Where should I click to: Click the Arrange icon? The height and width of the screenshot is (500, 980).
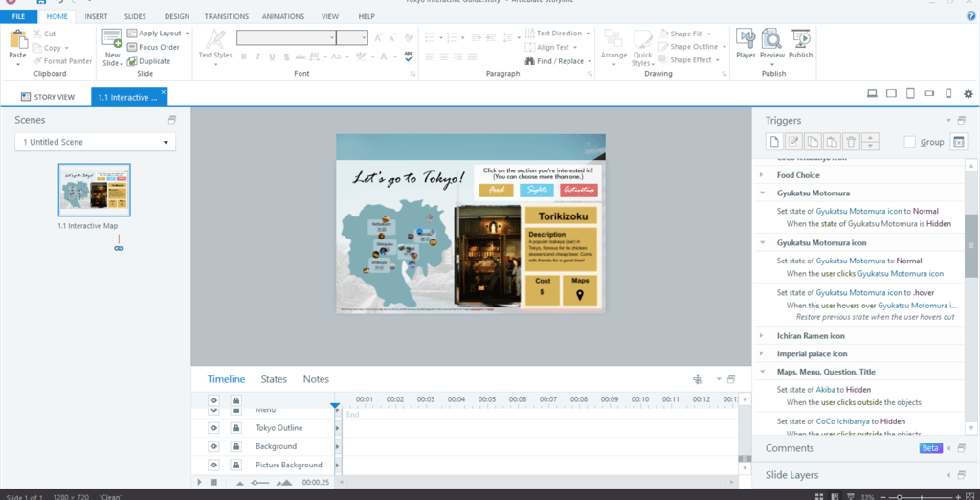613,39
